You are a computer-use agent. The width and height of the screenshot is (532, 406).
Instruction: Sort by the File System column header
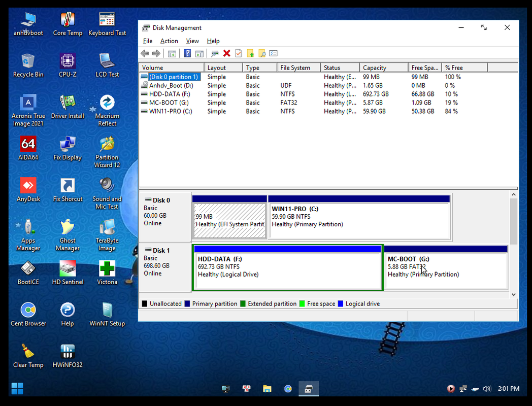pos(298,68)
